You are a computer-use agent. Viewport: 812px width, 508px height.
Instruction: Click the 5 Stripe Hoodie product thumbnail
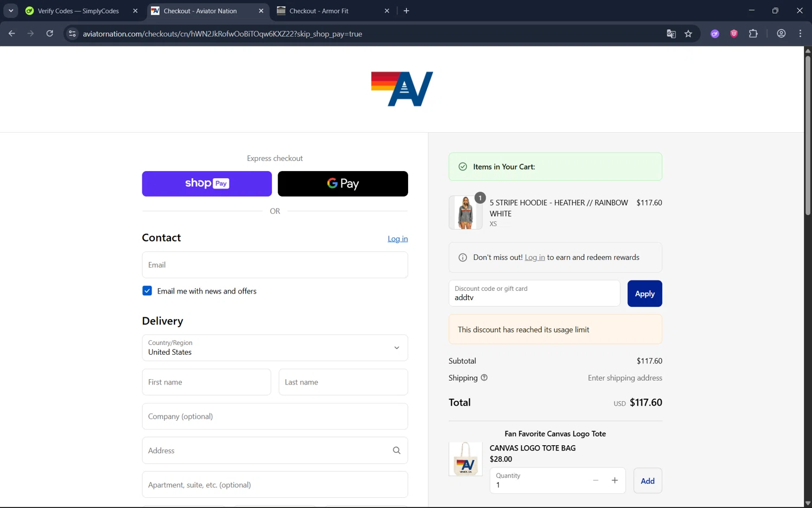(466, 212)
